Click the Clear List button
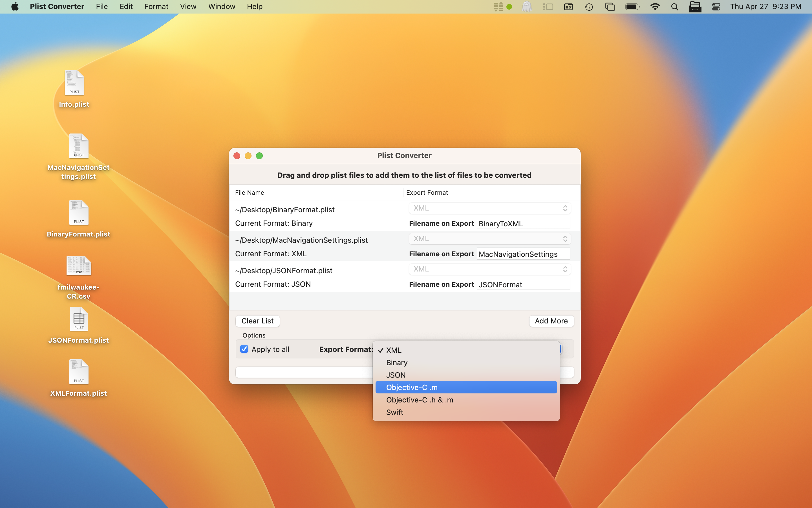This screenshot has height=508, width=812. [x=257, y=321]
